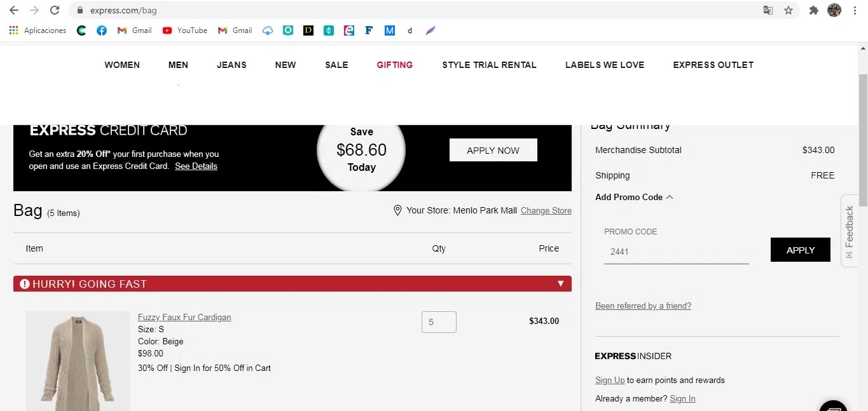
Task: Click the 30% Off sign-in offer text
Action: tap(204, 368)
